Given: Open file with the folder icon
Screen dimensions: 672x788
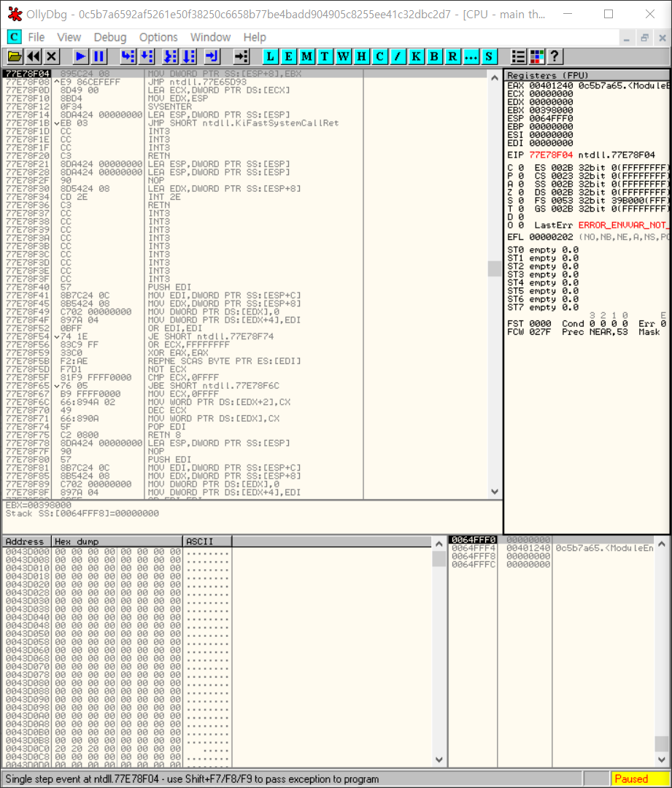Looking at the screenshot, I should pos(15,56).
